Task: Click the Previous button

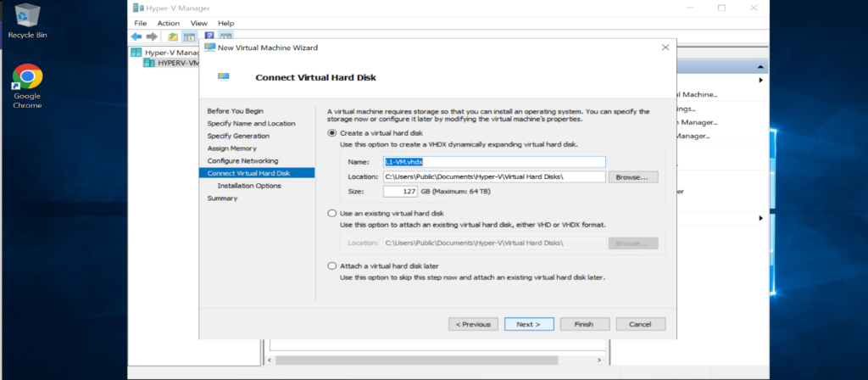Action: [473, 324]
